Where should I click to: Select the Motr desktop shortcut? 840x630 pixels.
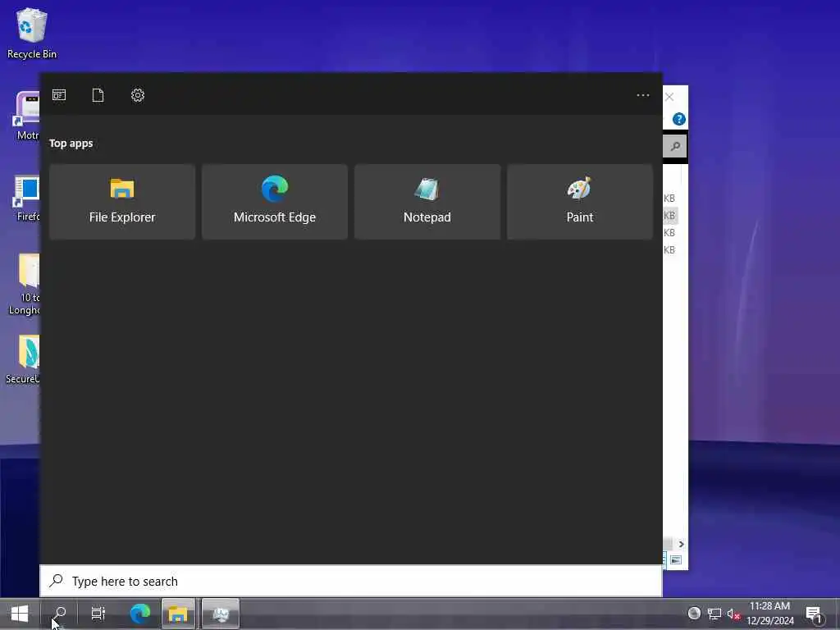coord(27,116)
